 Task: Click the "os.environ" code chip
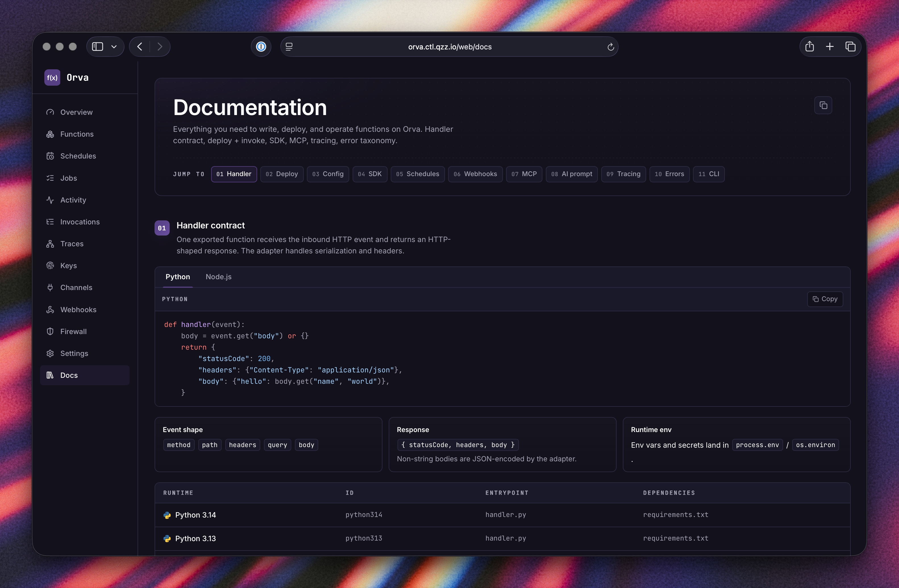(815, 445)
